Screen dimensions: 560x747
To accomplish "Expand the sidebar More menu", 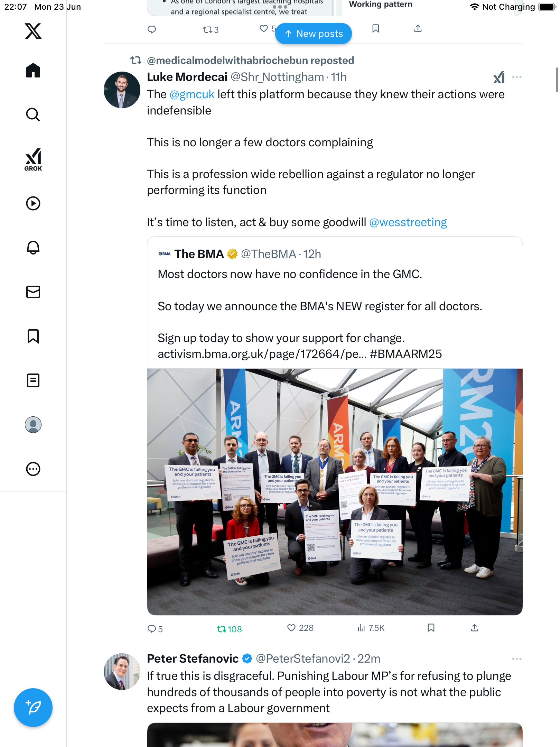I will pyautogui.click(x=33, y=469).
